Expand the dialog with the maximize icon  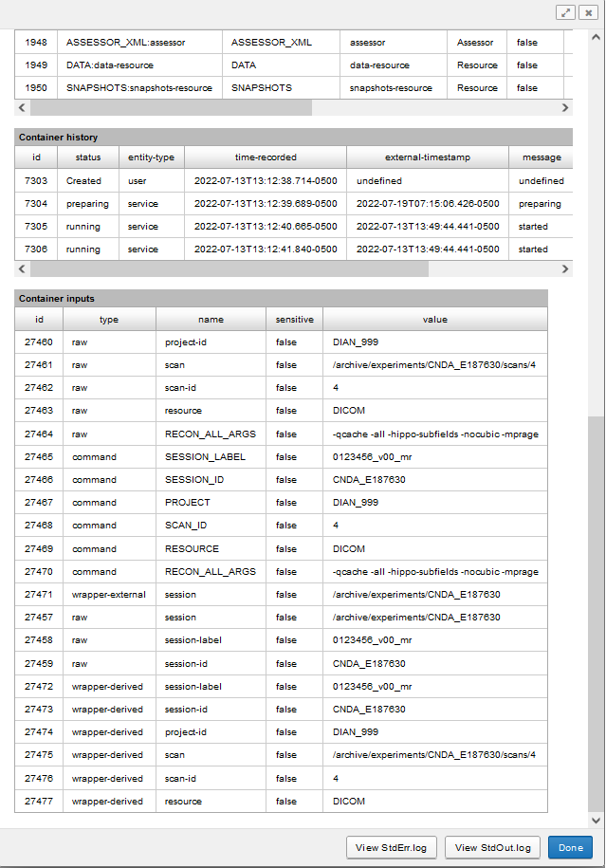[566, 12]
